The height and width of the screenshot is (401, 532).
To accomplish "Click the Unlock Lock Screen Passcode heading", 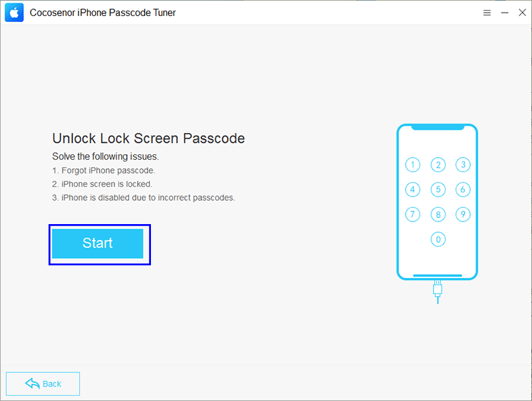I will [x=148, y=138].
